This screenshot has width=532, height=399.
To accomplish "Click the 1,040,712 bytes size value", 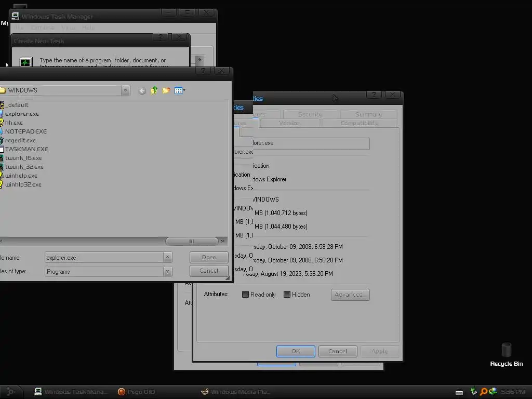I will [x=281, y=213].
